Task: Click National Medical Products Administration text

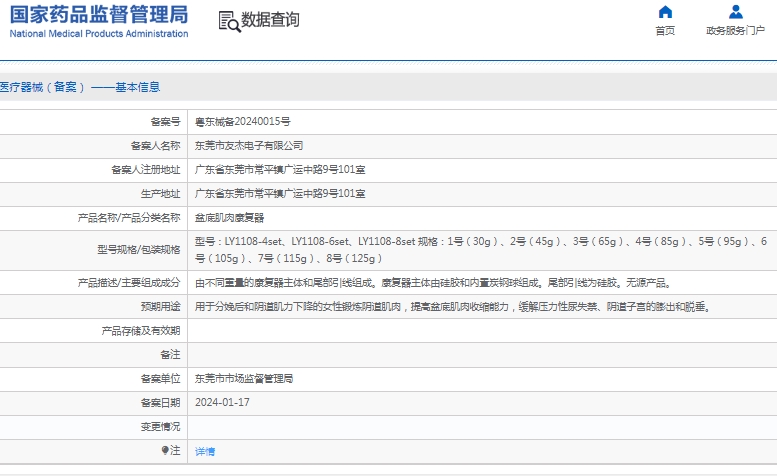Action: point(99,34)
